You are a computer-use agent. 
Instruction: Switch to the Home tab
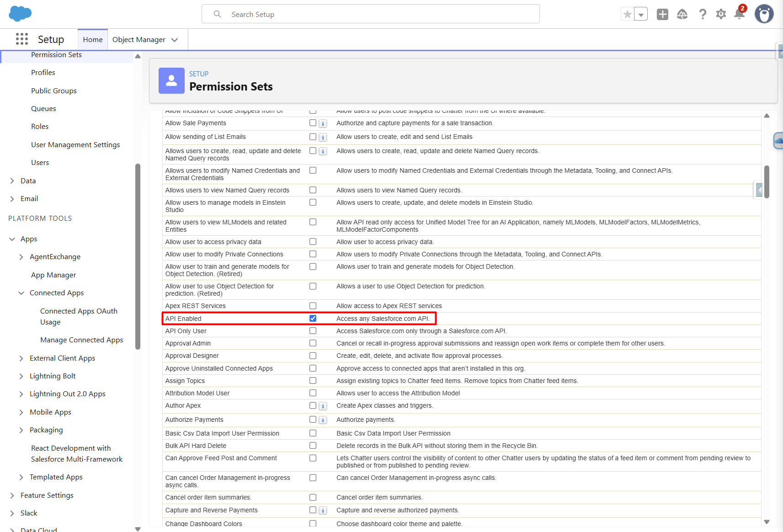(93, 40)
